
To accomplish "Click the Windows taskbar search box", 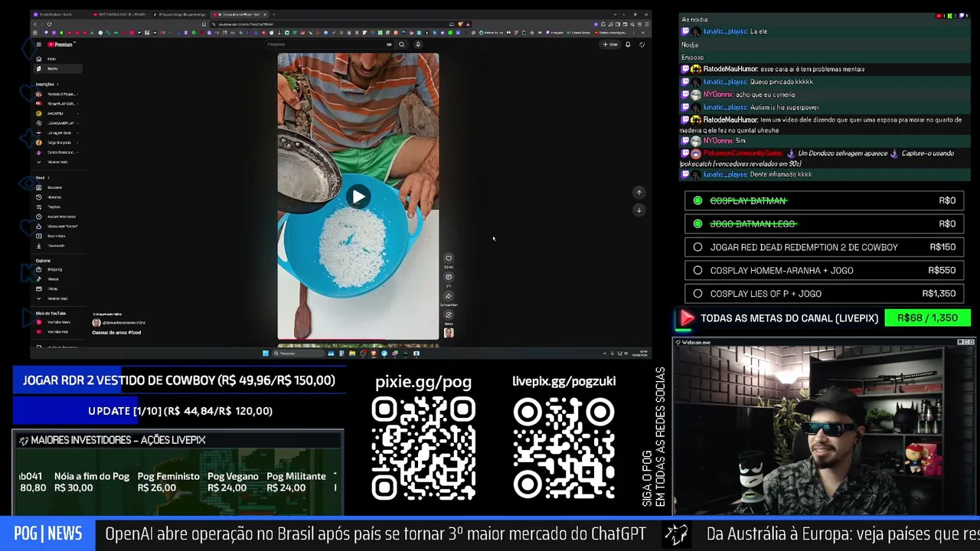I will point(297,354).
